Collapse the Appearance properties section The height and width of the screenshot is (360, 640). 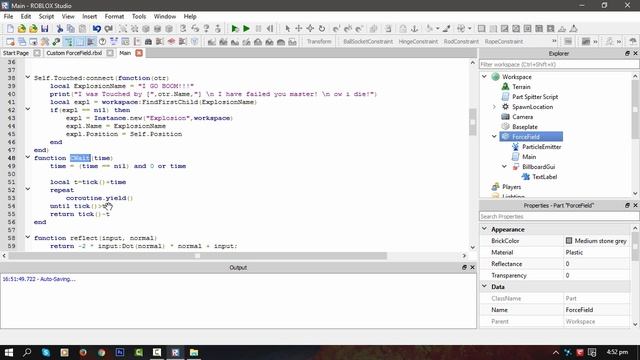point(484,229)
